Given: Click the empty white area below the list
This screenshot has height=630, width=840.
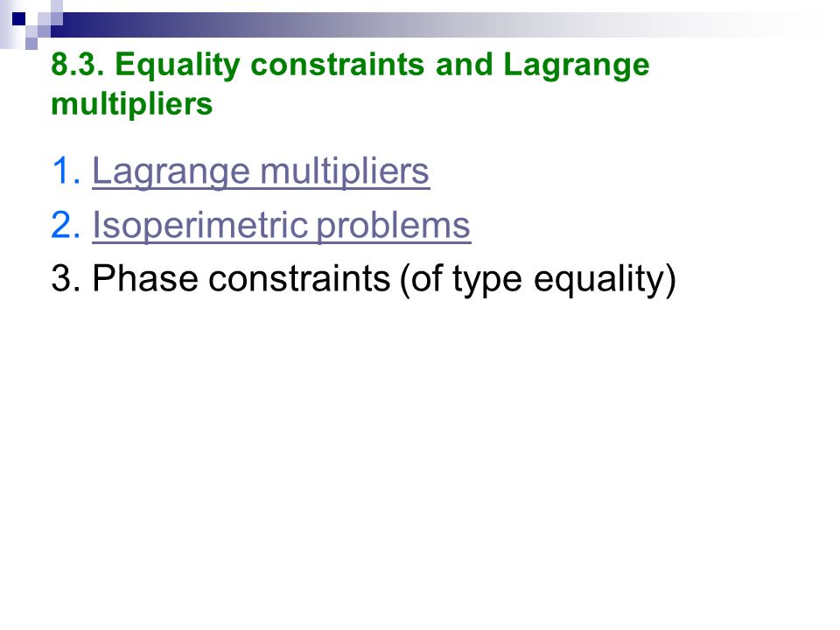Looking at the screenshot, I should point(420,455).
